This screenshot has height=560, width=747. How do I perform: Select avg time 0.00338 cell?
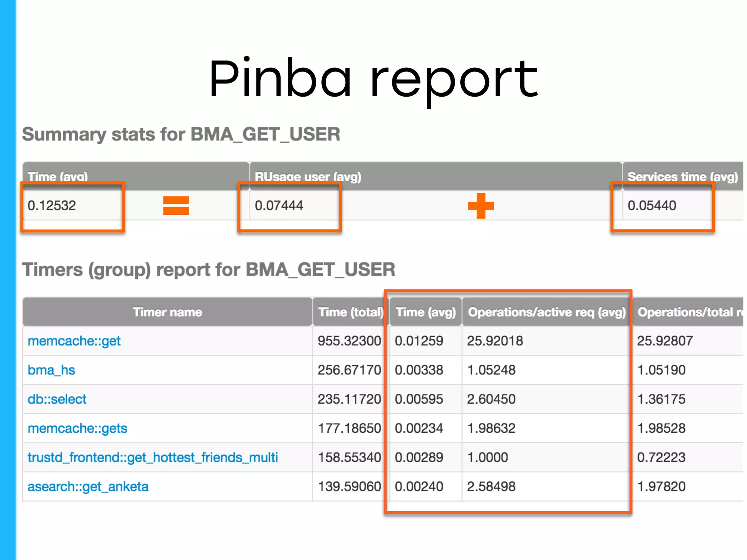(419, 370)
